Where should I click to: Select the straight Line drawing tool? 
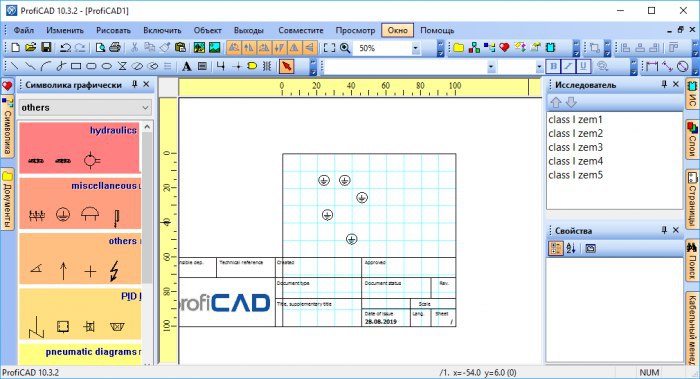pos(14,67)
